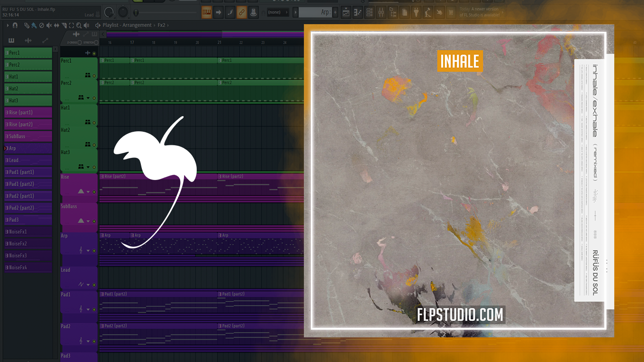The height and width of the screenshot is (362, 644).
Task: Click the triangle icon on Rise track
Action: [x=81, y=192]
